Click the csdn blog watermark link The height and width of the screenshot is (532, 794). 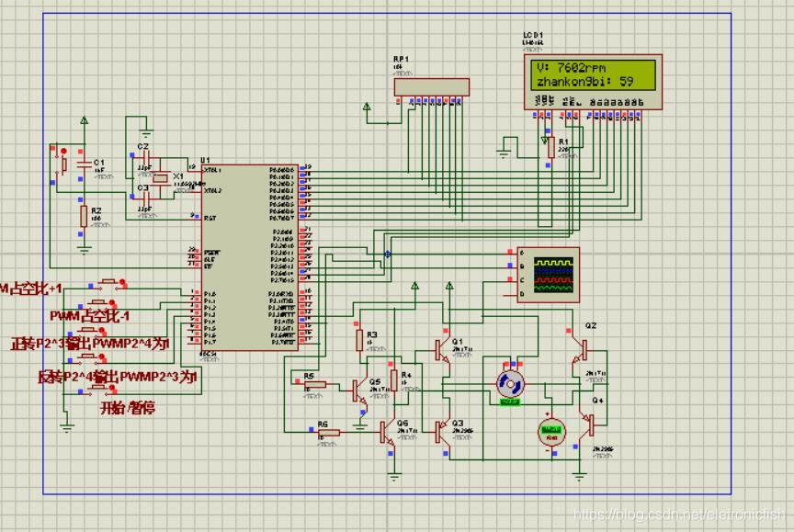pyautogui.click(x=679, y=515)
